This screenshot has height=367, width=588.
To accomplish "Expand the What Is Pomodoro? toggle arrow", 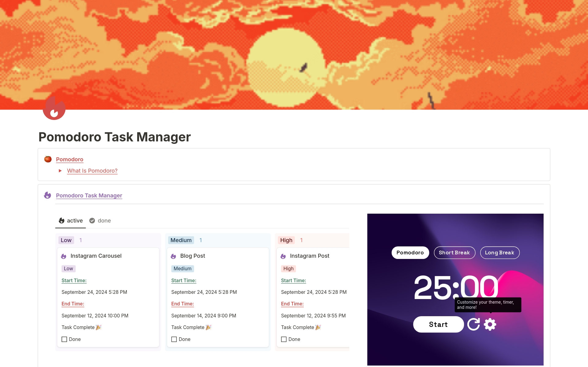I will pyautogui.click(x=60, y=171).
